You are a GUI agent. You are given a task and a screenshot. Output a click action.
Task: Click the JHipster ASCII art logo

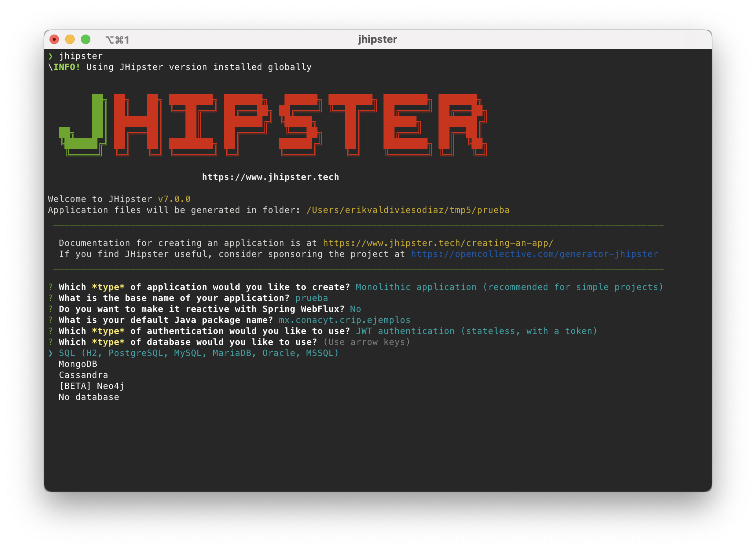[x=273, y=125]
